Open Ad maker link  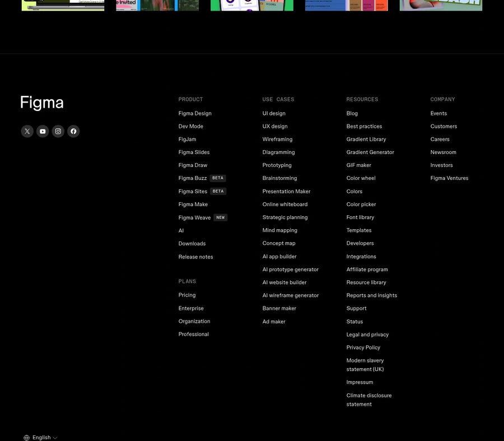pyautogui.click(x=274, y=322)
